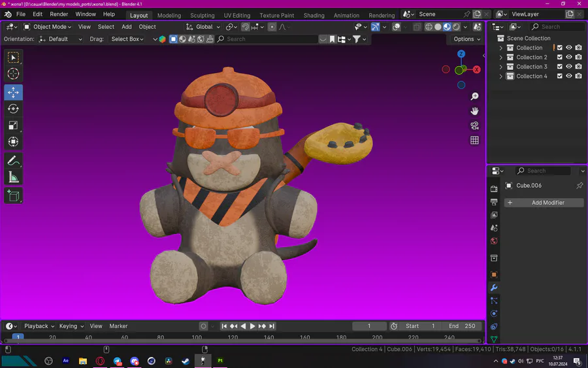Toggle proportional editing in header

coord(272,27)
